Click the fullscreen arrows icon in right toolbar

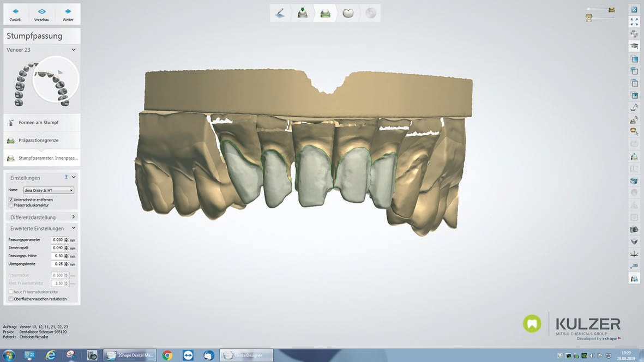coord(634,22)
